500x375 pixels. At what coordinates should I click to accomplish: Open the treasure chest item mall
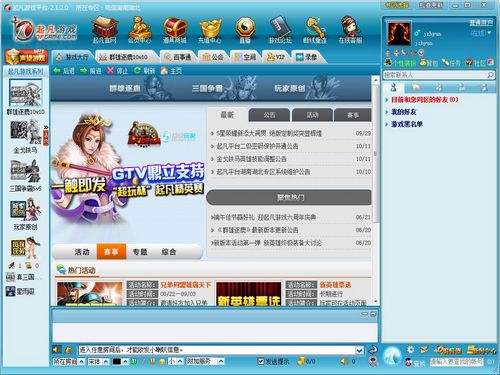point(175,30)
